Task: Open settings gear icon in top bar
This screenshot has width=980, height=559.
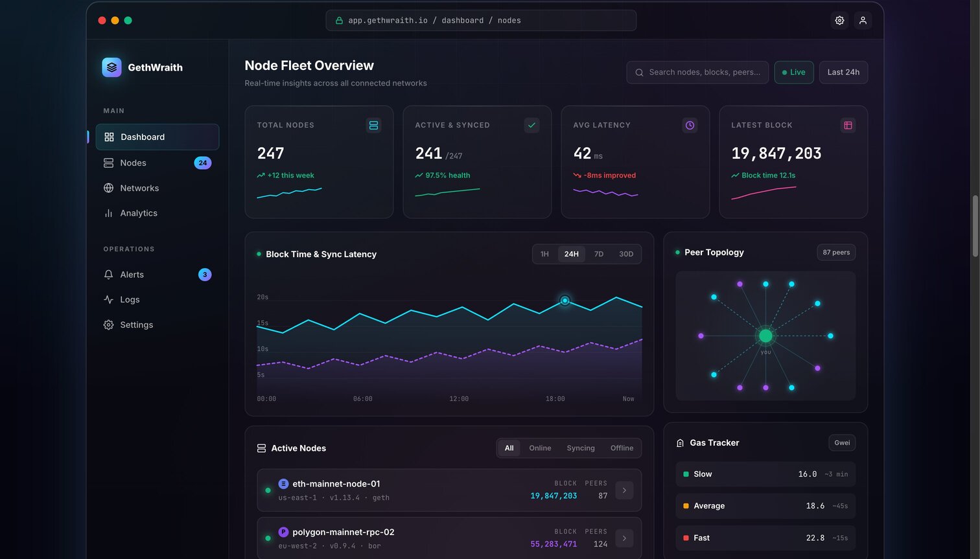Action: tap(839, 20)
